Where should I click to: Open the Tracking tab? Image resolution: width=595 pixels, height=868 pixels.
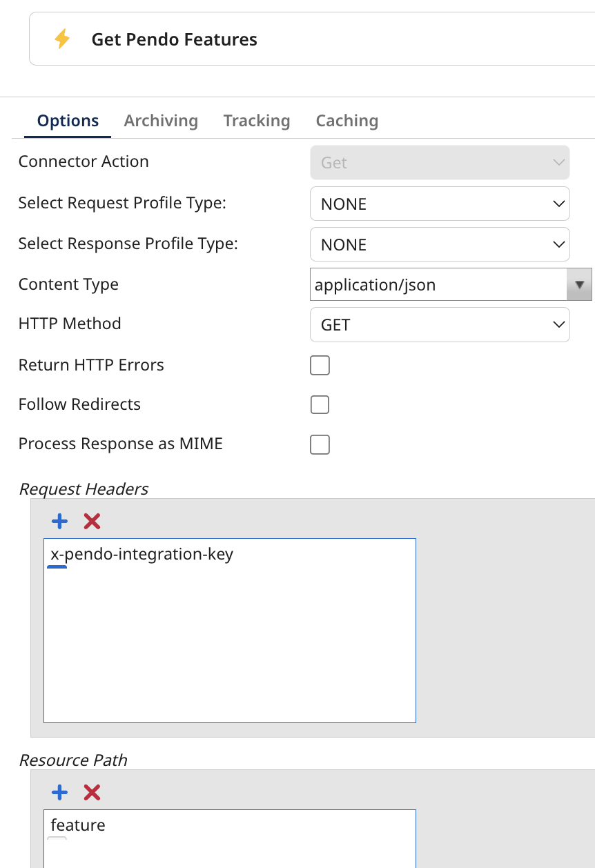(x=257, y=121)
